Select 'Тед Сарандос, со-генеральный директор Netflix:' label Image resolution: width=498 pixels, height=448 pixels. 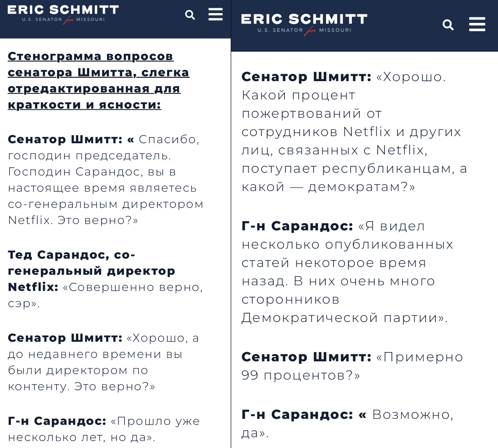tap(91, 270)
